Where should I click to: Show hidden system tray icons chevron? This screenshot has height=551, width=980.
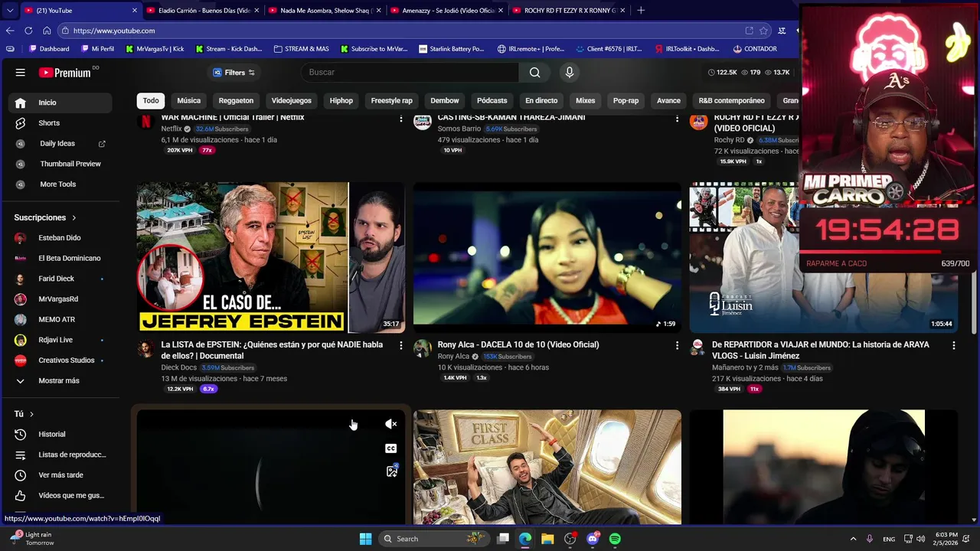[x=853, y=539]
